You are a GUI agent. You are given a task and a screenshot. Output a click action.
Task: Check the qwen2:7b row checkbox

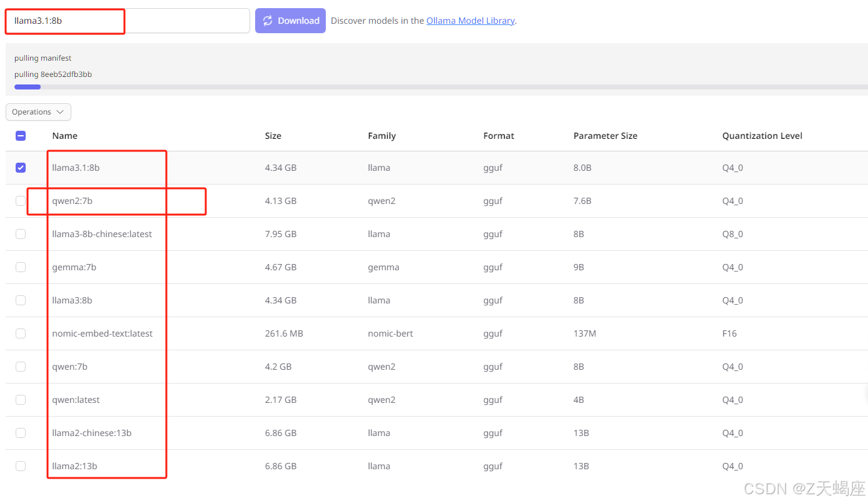point(21,201)
